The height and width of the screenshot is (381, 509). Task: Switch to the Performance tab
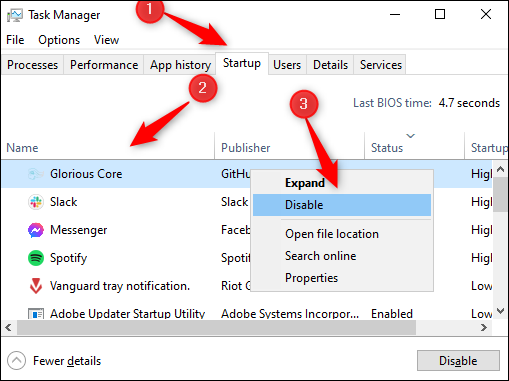pyautogui.click(x=104, y=65)
